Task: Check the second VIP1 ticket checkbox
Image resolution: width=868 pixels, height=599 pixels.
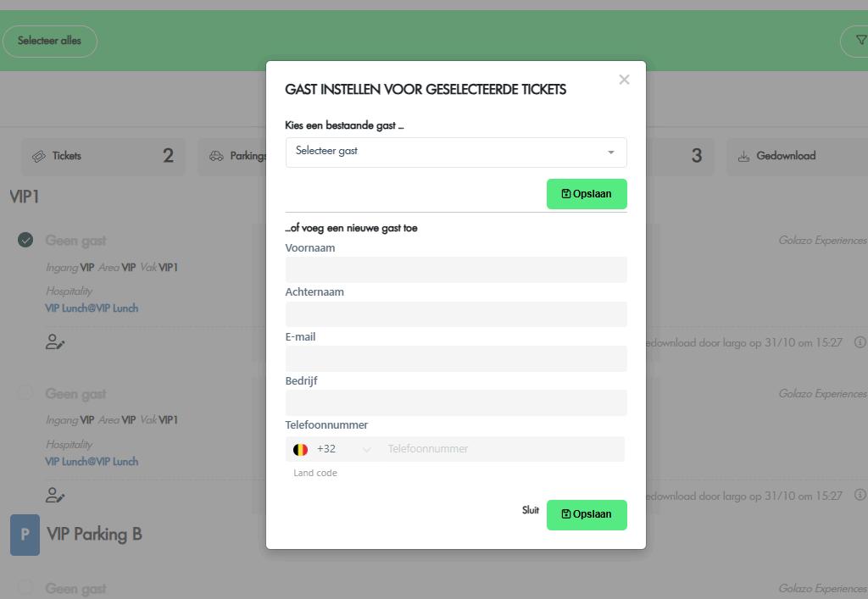Action: (25, 393)
